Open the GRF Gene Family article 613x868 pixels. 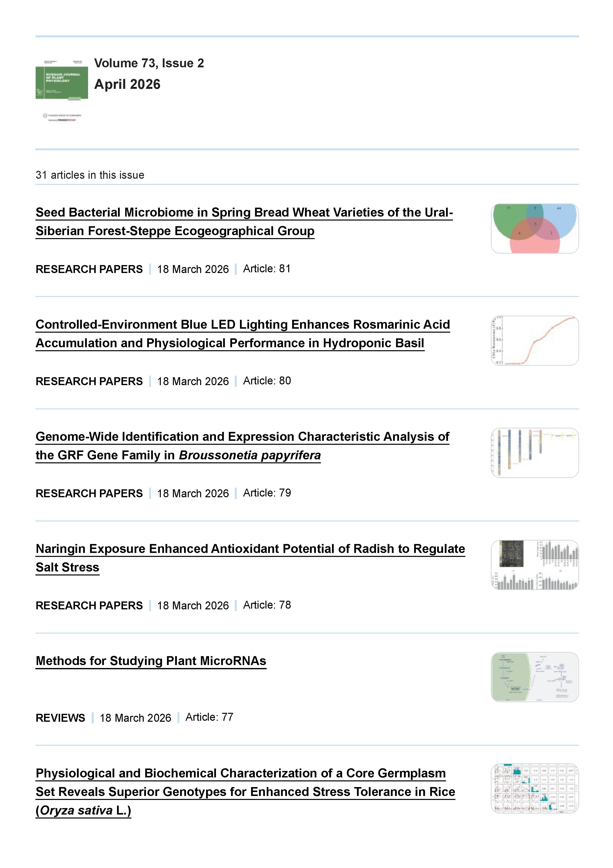[x=242, y=446]
